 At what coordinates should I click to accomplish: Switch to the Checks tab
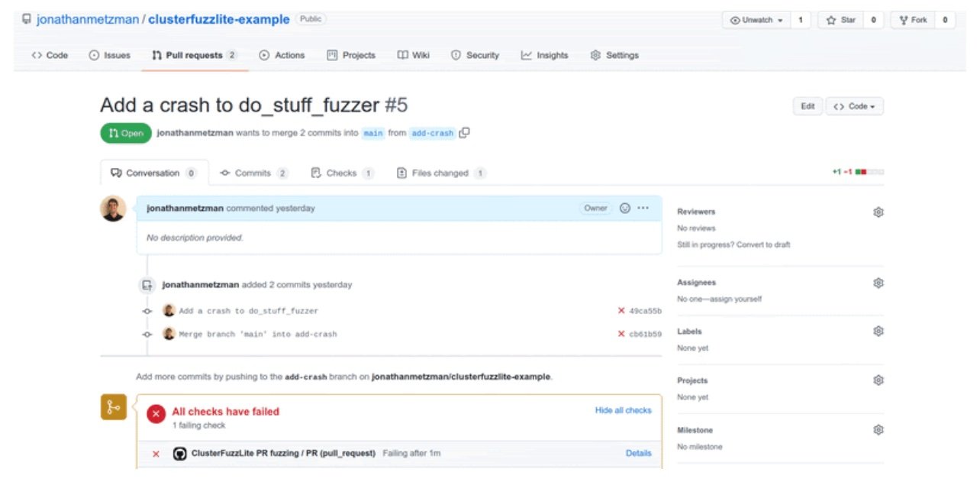pos(341,173)
